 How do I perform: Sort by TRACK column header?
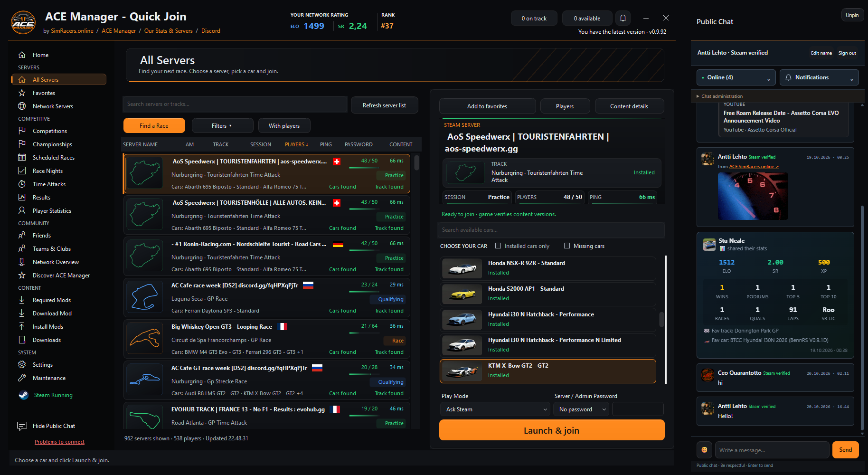(x=221, y=144)
